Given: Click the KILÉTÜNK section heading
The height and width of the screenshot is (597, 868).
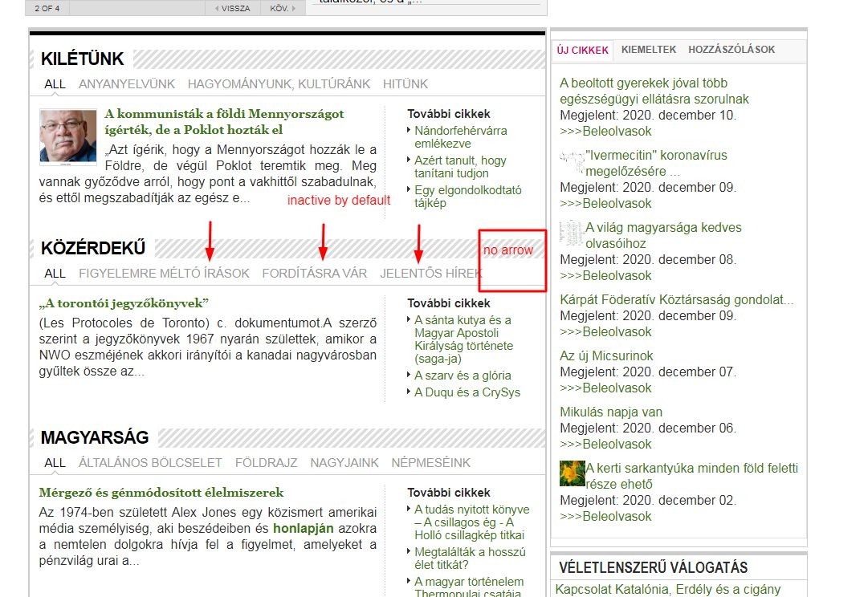Looking at the screenshot, I should (x=83, y=59).
